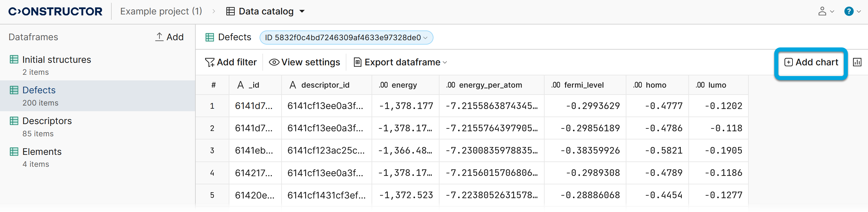868x212 pixels.
Task: Open the user account menu
Action: point(826,11)
